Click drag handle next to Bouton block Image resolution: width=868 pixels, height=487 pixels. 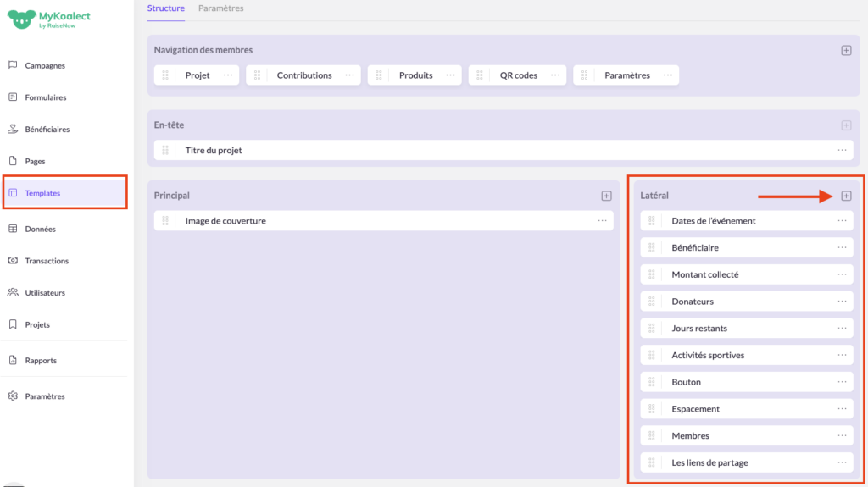[652, 382]
